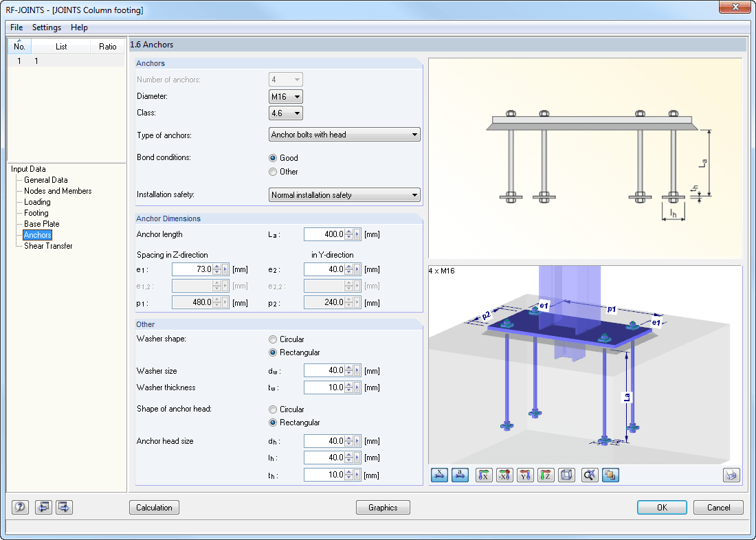The height and width of the screenshot is (540, 756).
Task: Click the anchor head lh input field
Action: coord(324,458)
